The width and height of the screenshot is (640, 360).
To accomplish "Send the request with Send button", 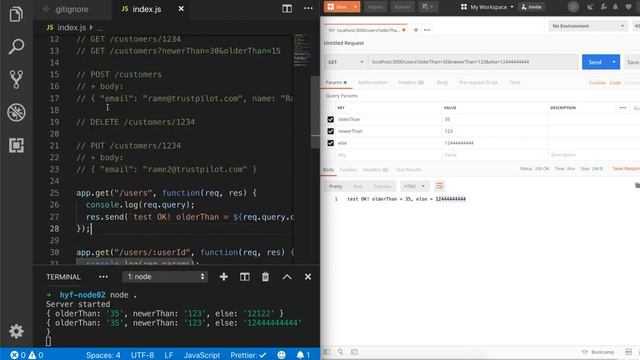I will point(595,62).
